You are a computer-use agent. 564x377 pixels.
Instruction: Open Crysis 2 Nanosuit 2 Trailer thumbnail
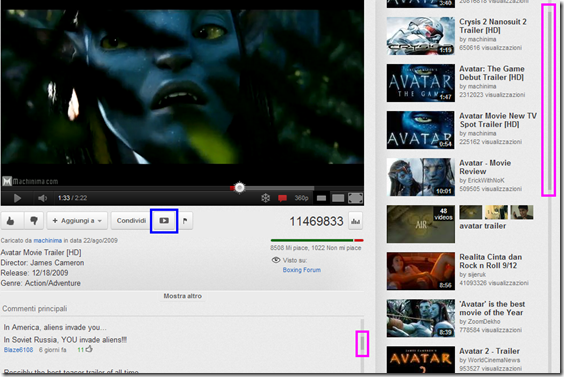tap(420, 36)
